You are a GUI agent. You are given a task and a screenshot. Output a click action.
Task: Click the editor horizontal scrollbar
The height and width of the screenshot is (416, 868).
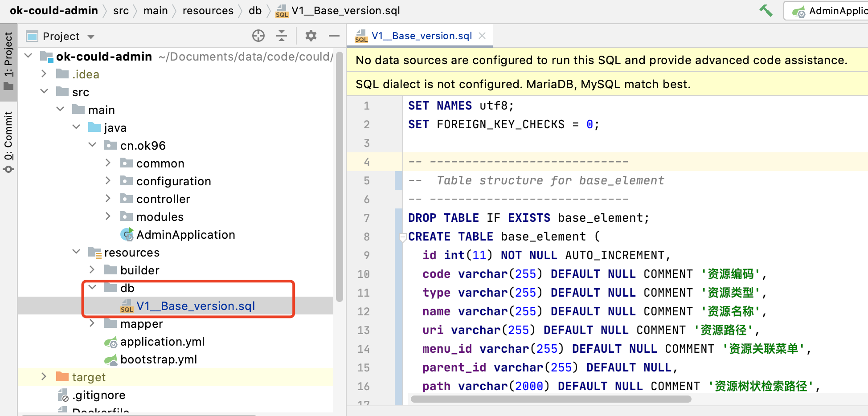(x=551, y=399)
